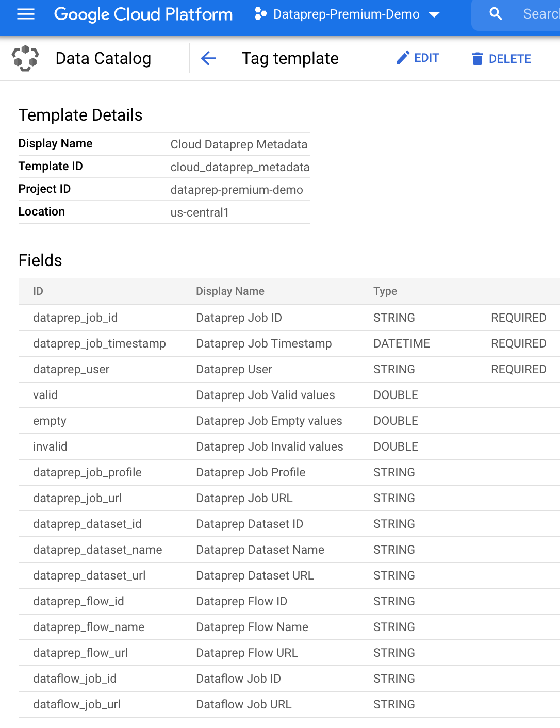Click the dataprep_dataset_name field ID
Viewport: 560px width, 728px height.
[97, 550]
